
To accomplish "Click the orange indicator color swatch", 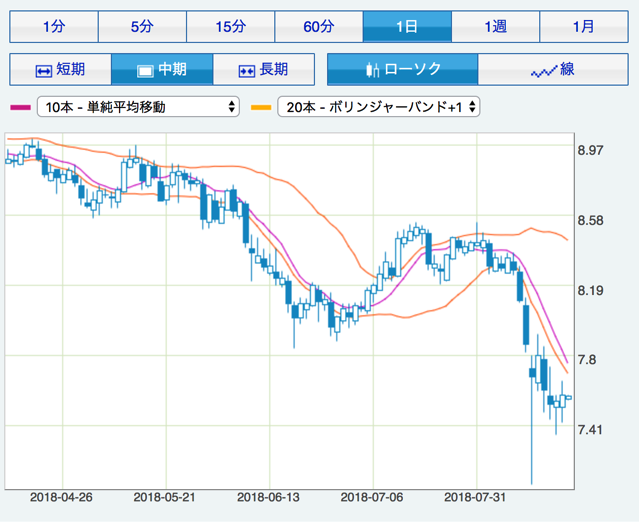I will pos(261,108).
